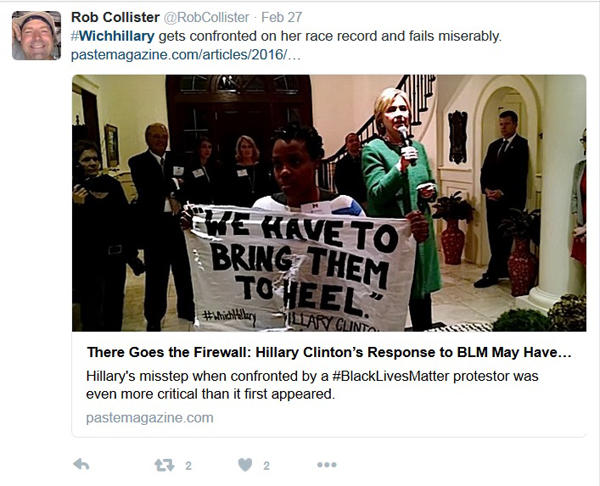Follow the pastemagazine.com/articles/2016 link
600x486 pixels.
tap(186, 55)
